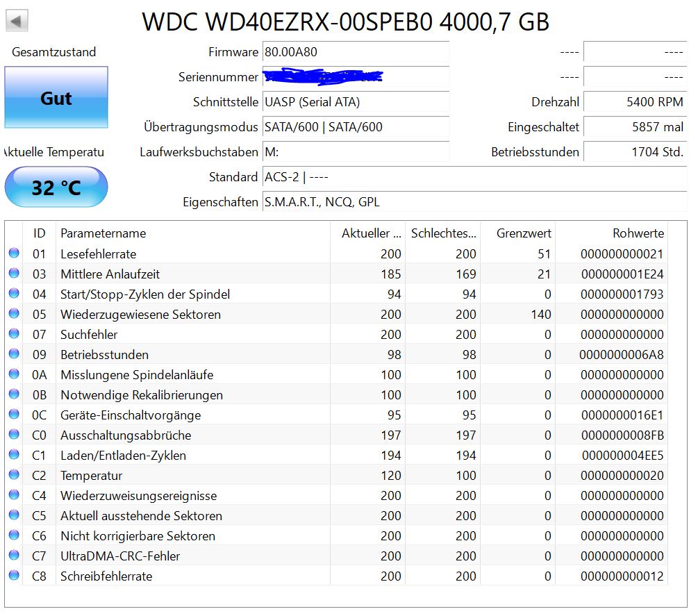Select the Lesefehlerrate parameter name
Viewport: 689px width, 616px height.
click(99, 254)
